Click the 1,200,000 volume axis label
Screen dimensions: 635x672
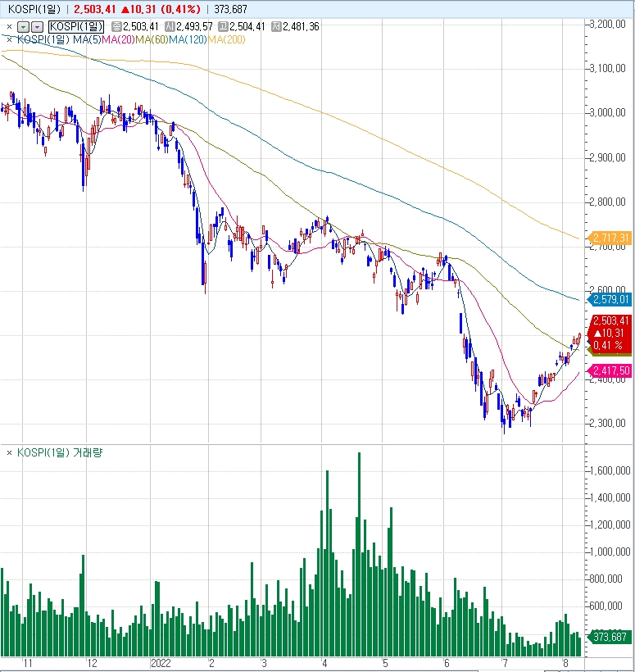click(610, 525)
